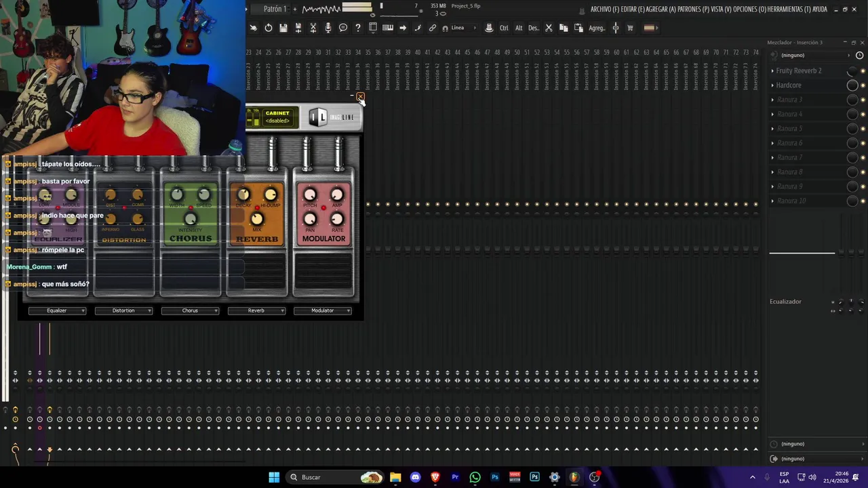The image size is (868, 488).
Task: Open the Línea snap dropdown
Action: [x=463, y=28]
